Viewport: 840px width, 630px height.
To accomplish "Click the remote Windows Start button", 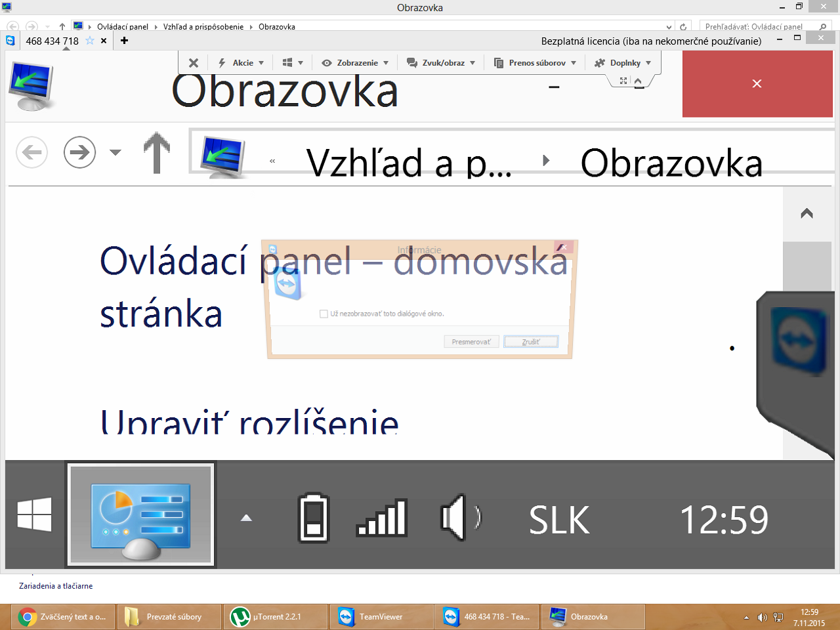I will [34, 514].
